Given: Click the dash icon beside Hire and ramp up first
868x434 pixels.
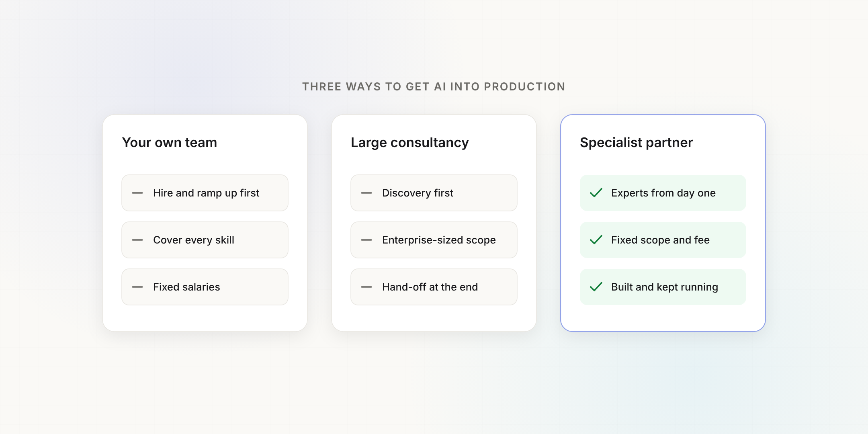Looking at the screenshot, I should (x=137, y=193).
